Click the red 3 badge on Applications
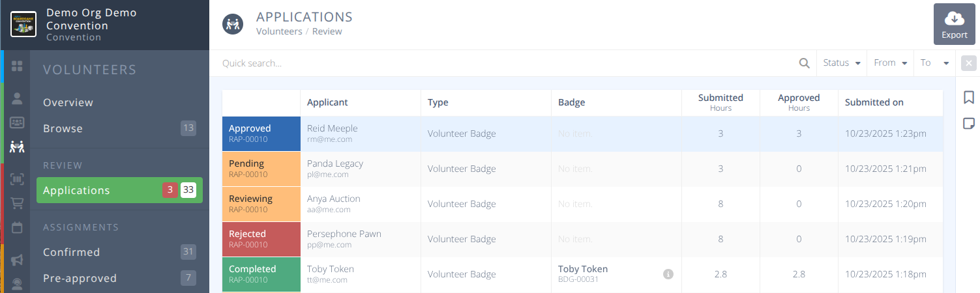 tap(170, 190)
